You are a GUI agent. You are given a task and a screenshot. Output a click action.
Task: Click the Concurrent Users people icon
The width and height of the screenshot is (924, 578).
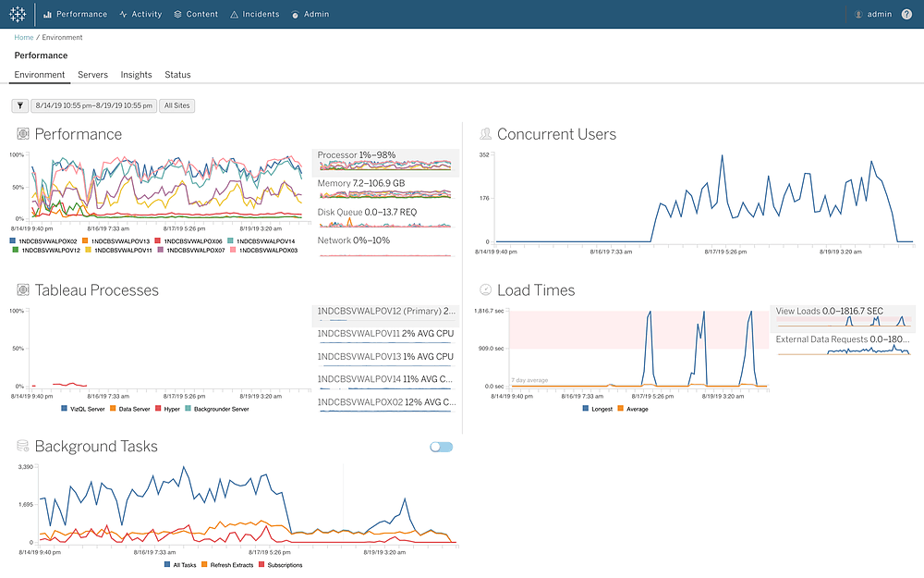[486, 134]
